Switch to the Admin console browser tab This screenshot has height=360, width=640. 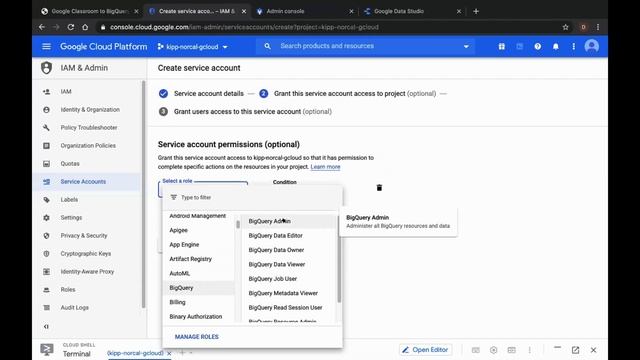(x=304, y=11)
